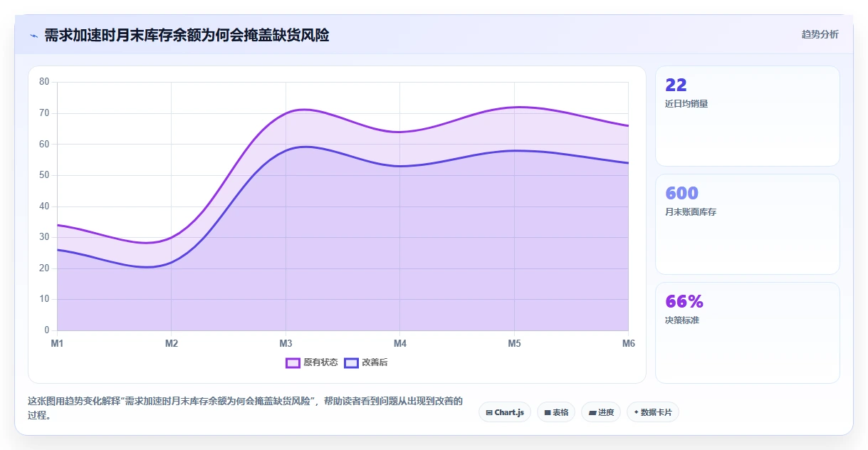
Task: Click the M3 axis label
Action: pyautogui.click(x=286, y=343)
